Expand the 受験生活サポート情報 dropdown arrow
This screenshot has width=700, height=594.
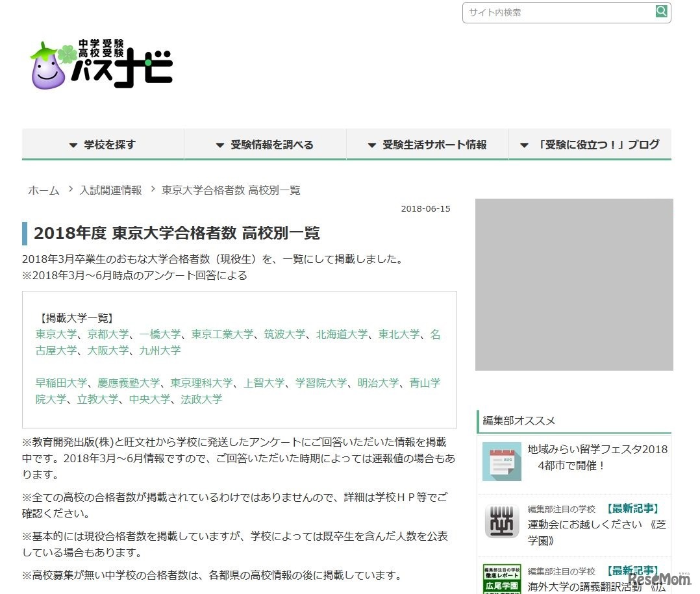point(371,145)
